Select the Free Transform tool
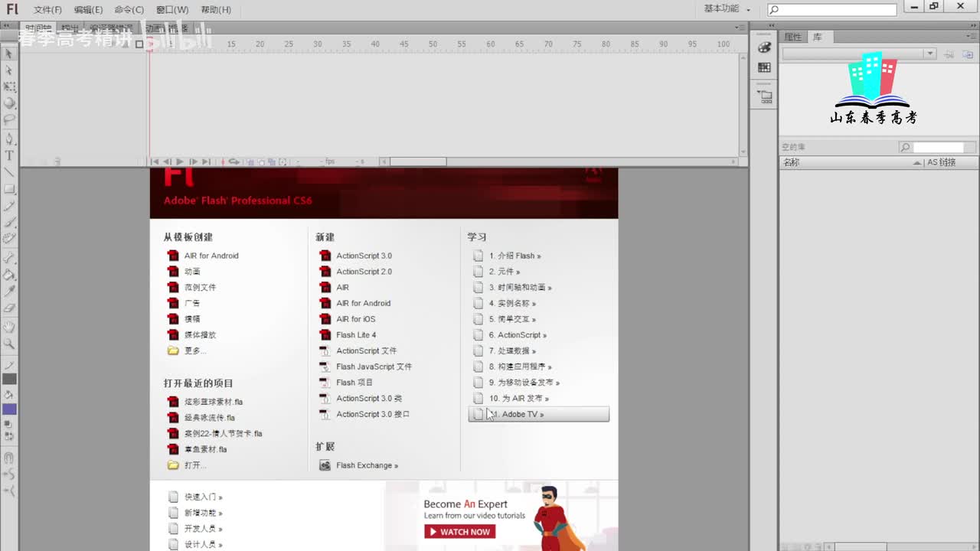Screen dimensions: 980x551 [x=9, y=87]
